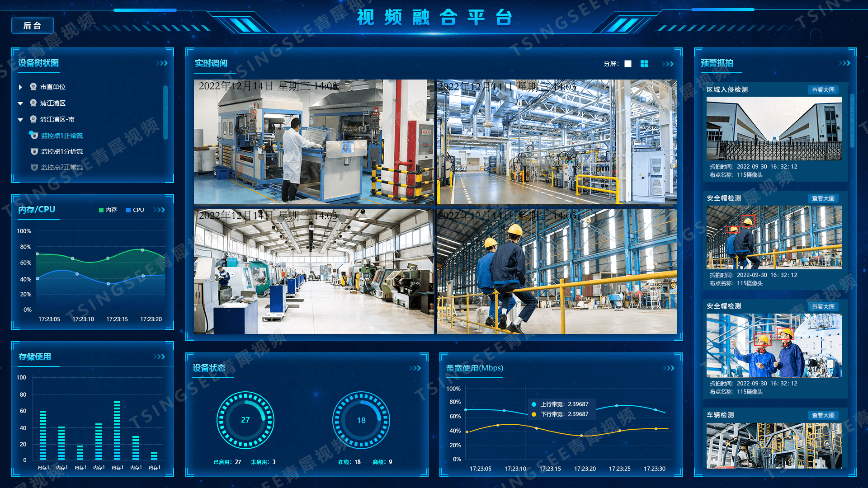
Task: Select single-screen split layout option
Action: pyautogui.click(x=628, y=64)
